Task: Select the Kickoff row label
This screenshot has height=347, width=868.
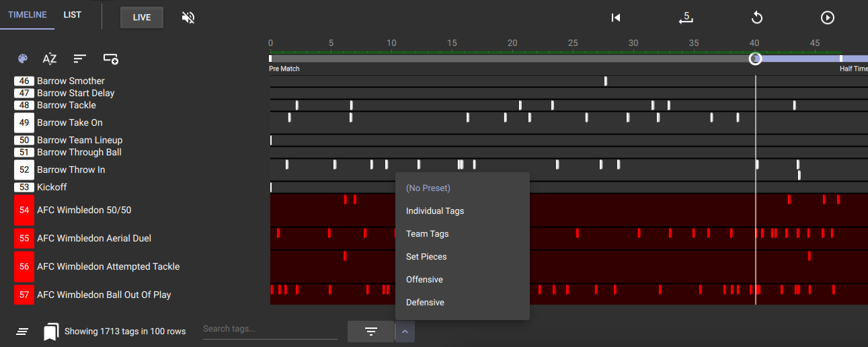Action: tap(52, 187)
